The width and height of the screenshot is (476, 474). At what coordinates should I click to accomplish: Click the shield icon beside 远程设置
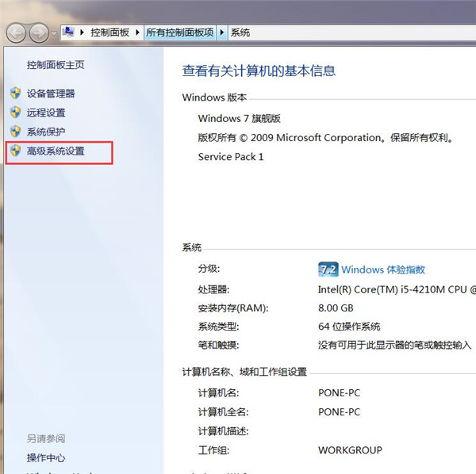(15, 113)
